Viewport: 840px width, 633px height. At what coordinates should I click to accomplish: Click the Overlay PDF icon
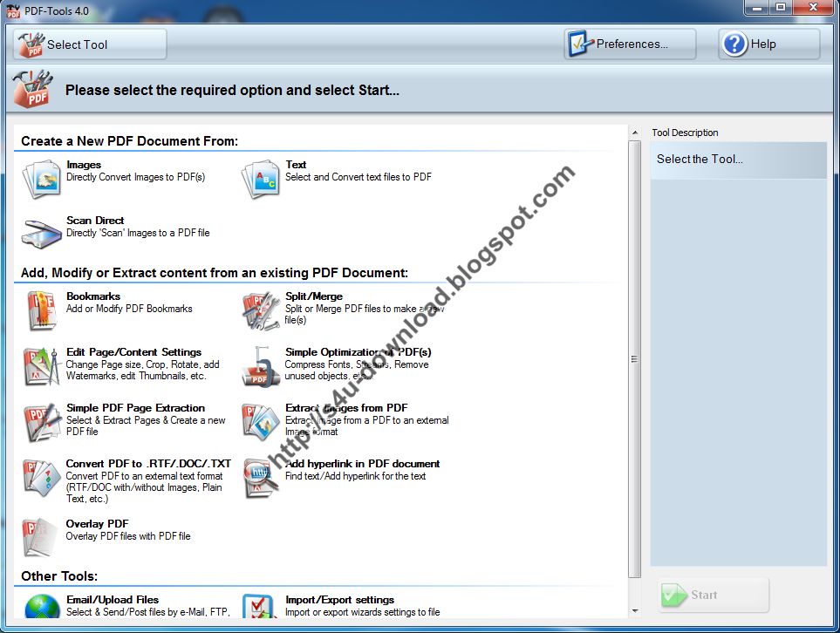(x=39, y=537)
